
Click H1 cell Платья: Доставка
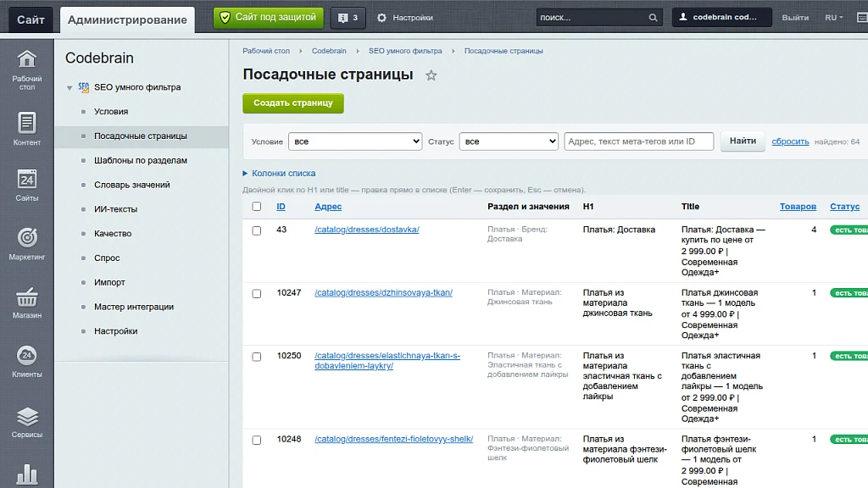[619, 229]
